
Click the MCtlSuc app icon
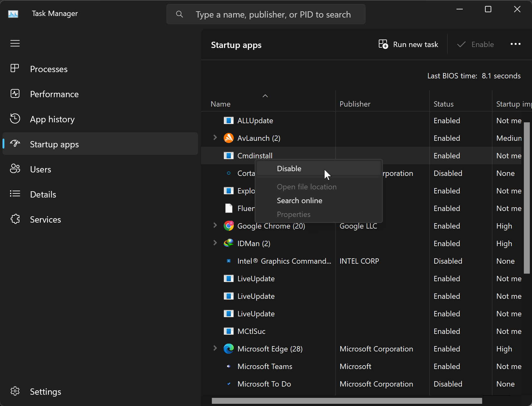click(x=229, y=331)
